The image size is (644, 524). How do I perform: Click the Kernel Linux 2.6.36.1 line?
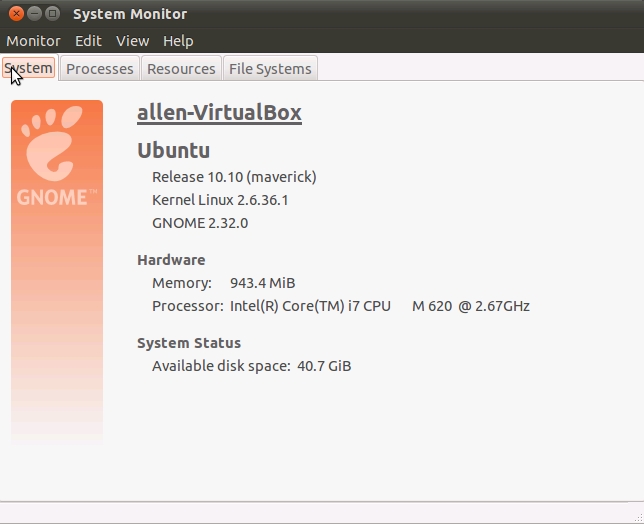pyautogui.click(x=220, y=200)
